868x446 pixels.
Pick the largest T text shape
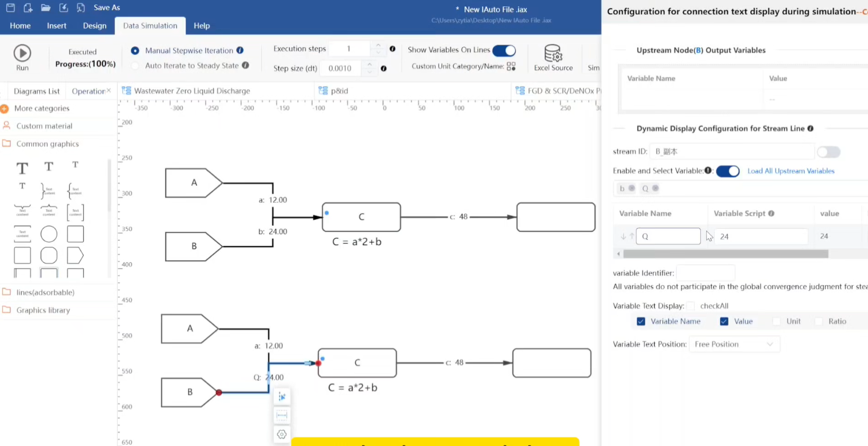tap(22, 168)
